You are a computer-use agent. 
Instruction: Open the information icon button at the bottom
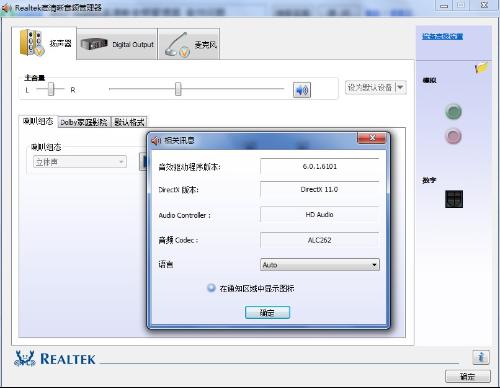pos(481,357)
